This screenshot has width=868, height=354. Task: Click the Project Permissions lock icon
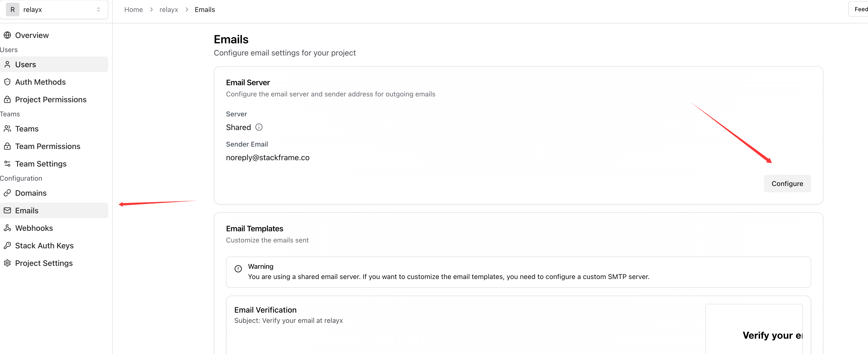pos(7,100)
